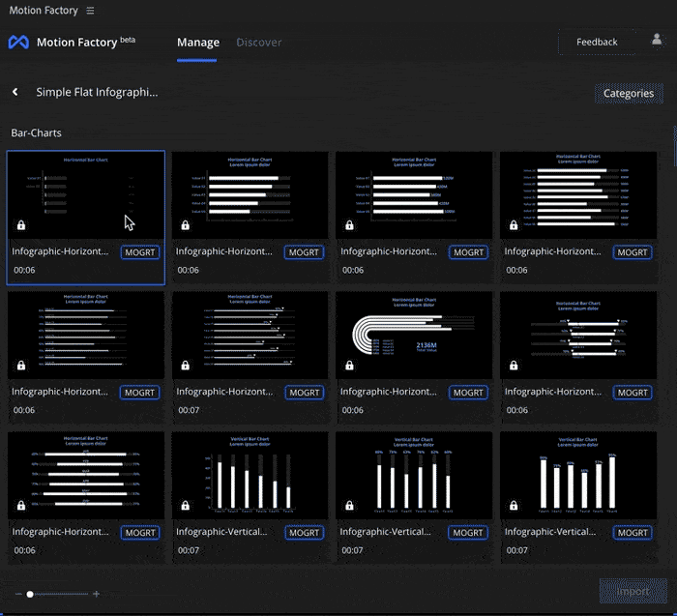Click MOGRT badge on the first template
The height and width of the screenshot is (616, 677).
click(x=140, y=252)
